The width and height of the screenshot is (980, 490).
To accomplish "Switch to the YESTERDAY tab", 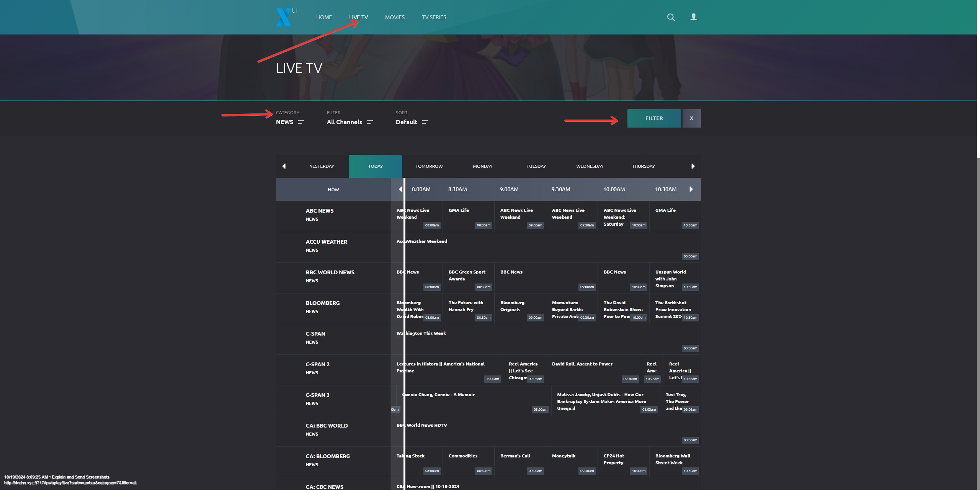I will [x=322, y=166].
